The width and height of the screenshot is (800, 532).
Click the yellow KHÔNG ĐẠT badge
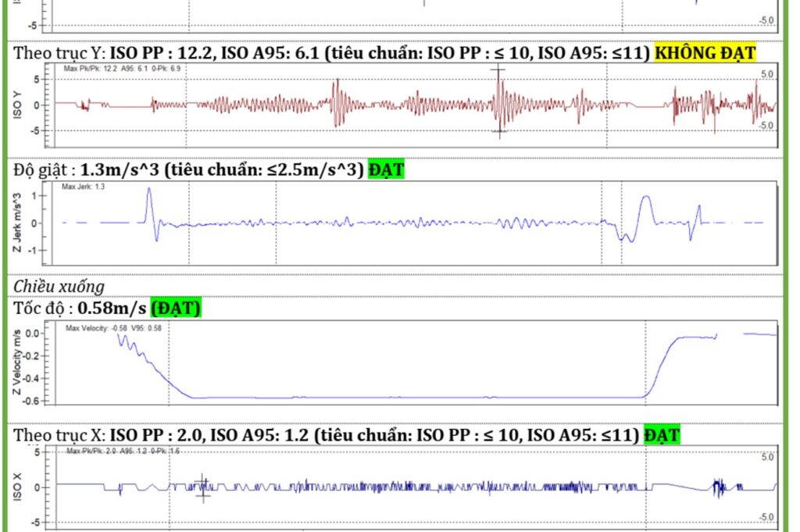click(x=705, y=53)
